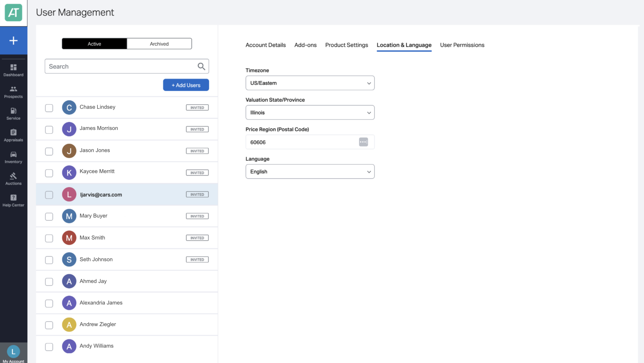Check the box for Kaycee Merritt
Viewport: 644px width, 363px height.
coord(49,173)
